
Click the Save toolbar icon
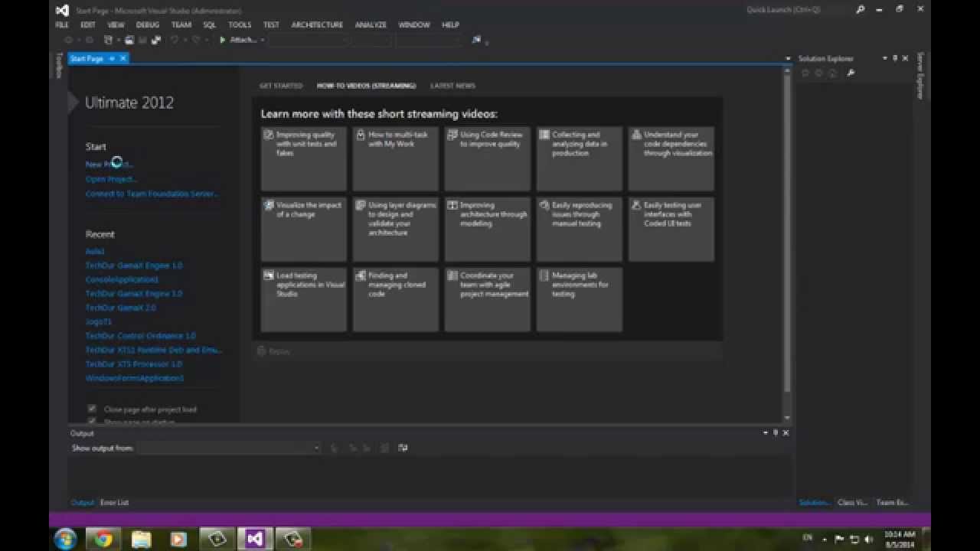pyautogui.click(x=143, y=40)
